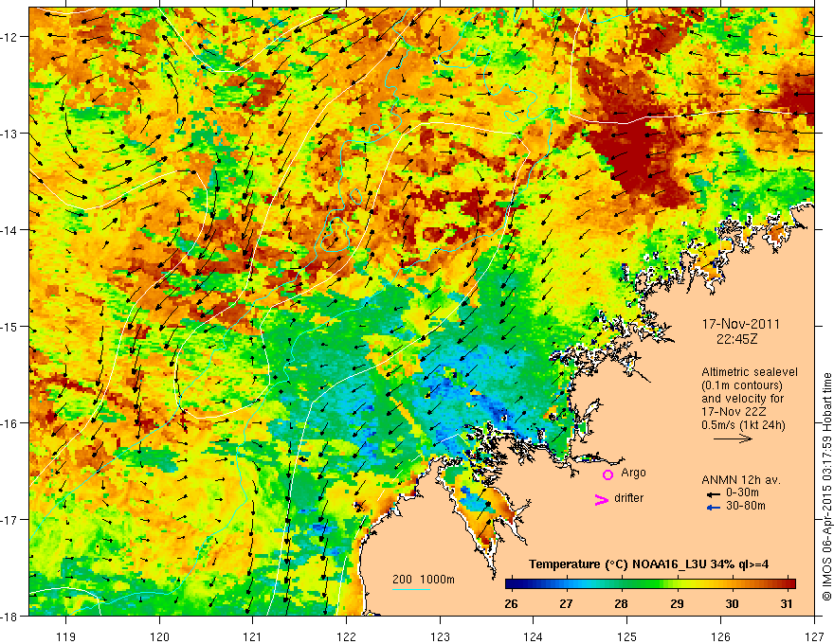This screenshot has height=644, width=834.
Task: Click the 125 longitude axis label
Action: click(x=627, y=636)
